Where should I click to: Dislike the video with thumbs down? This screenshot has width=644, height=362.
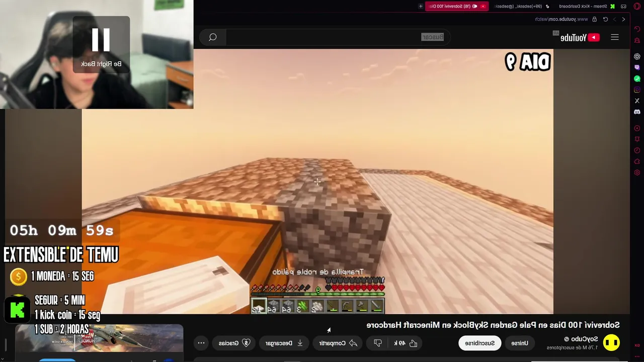click(x=378, y=343)
